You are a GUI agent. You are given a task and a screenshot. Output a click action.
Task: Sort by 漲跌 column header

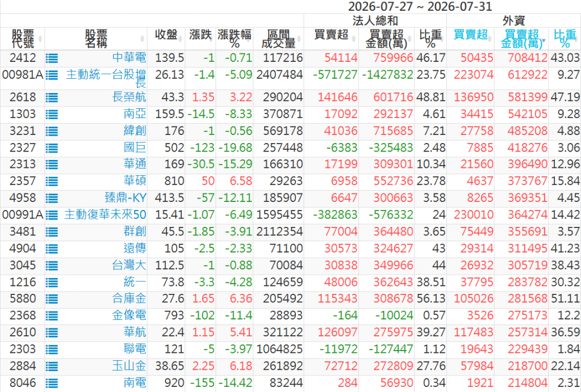(200, 39)
